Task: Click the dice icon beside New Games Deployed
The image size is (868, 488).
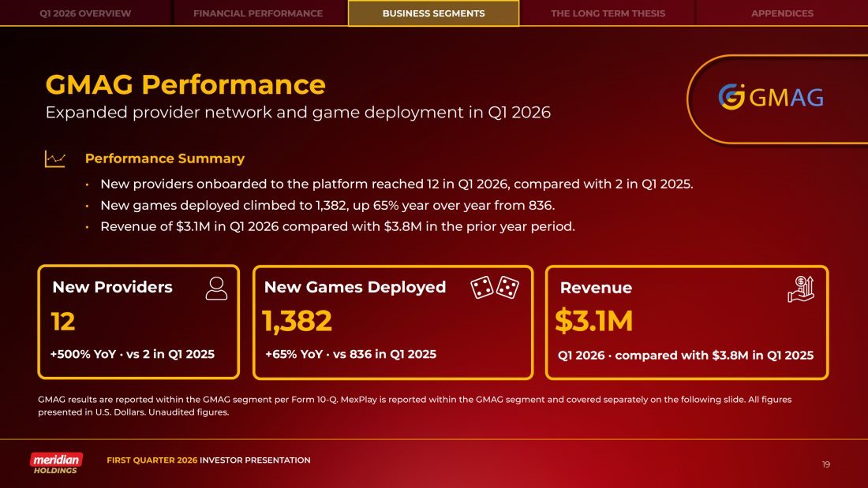Action: [x=495, y=288]
